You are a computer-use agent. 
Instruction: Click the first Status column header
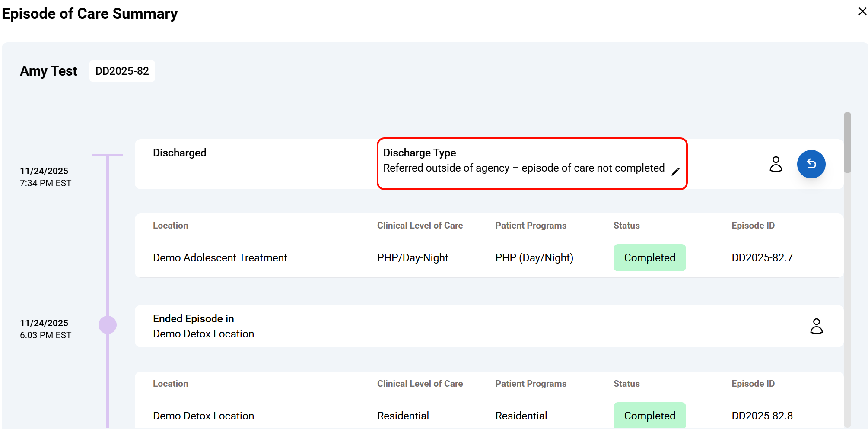(626, 226)
